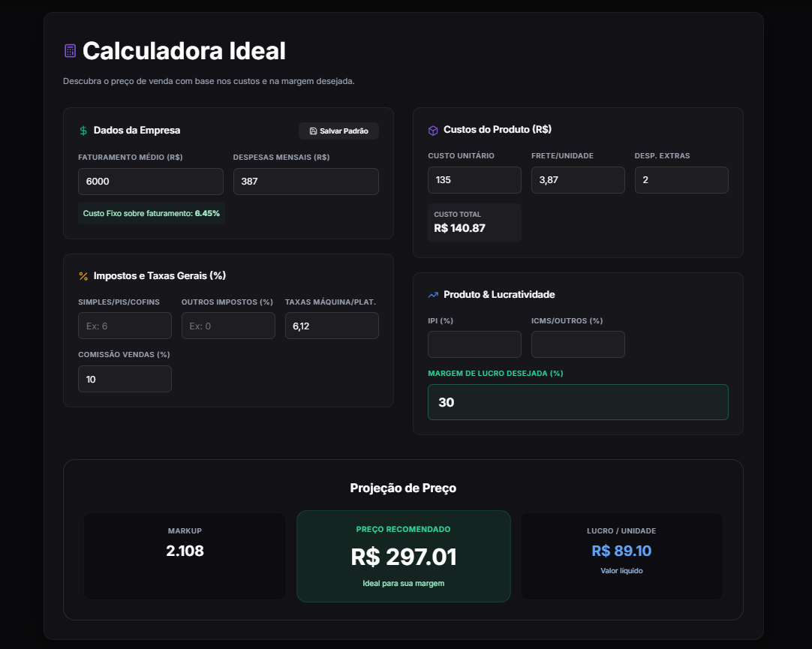Click the Preço Recomendado card showing R$ 297.01
812x649 pixels.
coord(403,555)
